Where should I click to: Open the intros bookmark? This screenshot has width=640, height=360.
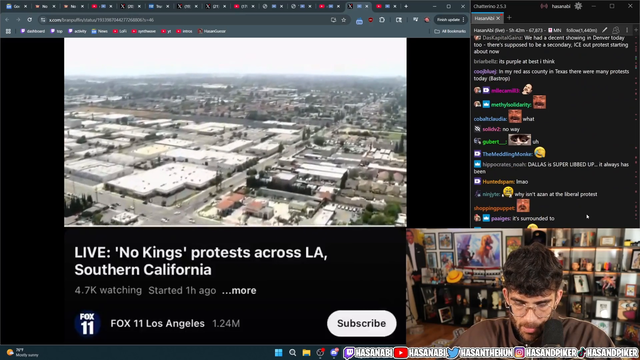click(x=184, y=31)
